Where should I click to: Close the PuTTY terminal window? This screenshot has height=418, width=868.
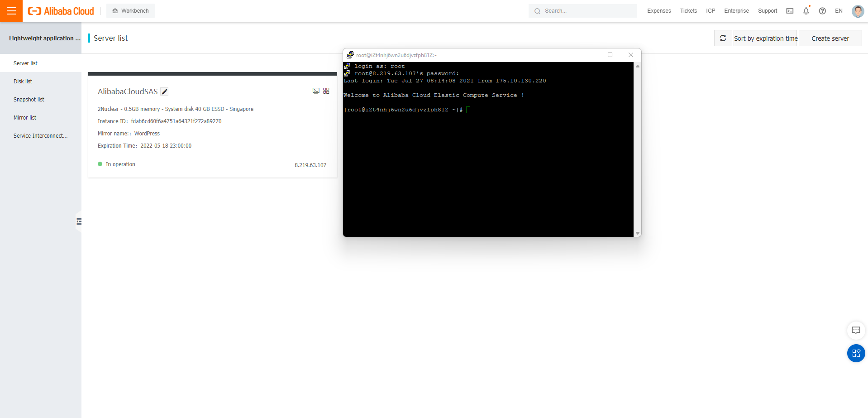click(631, 55)
